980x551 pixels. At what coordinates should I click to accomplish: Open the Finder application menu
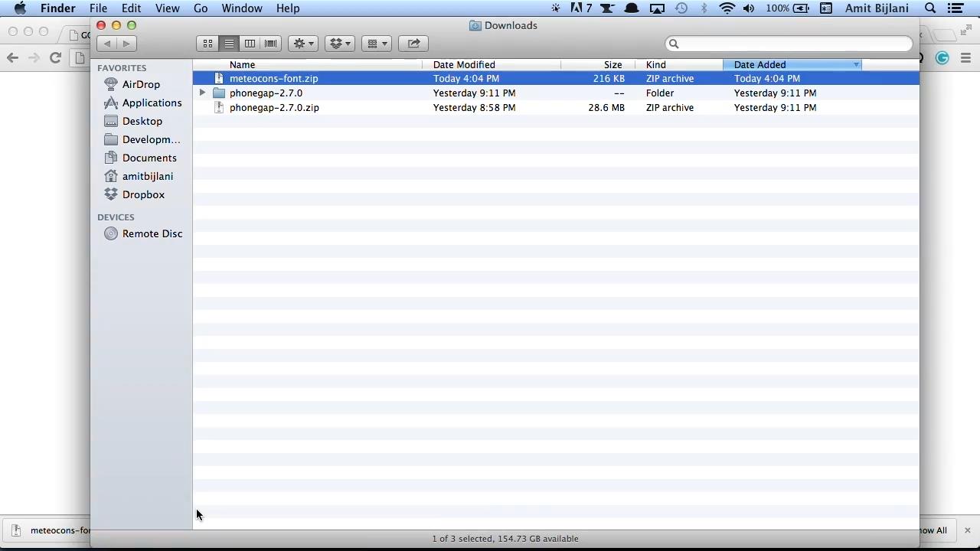[x=57, y=8]
